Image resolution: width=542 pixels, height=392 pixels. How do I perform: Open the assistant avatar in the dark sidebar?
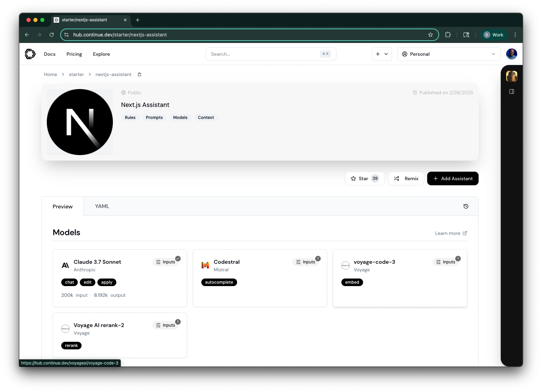[512, 76]
